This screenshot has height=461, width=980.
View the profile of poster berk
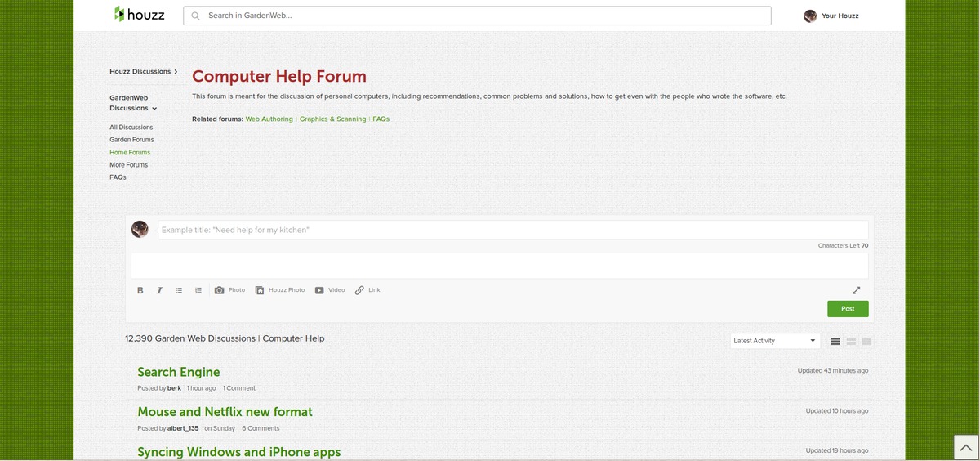174,388
